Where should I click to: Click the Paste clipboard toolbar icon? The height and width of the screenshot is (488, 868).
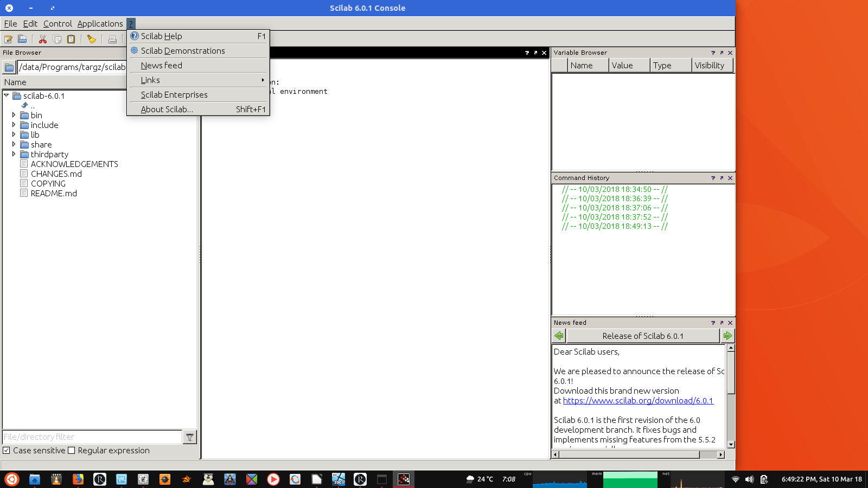point(71,39)
